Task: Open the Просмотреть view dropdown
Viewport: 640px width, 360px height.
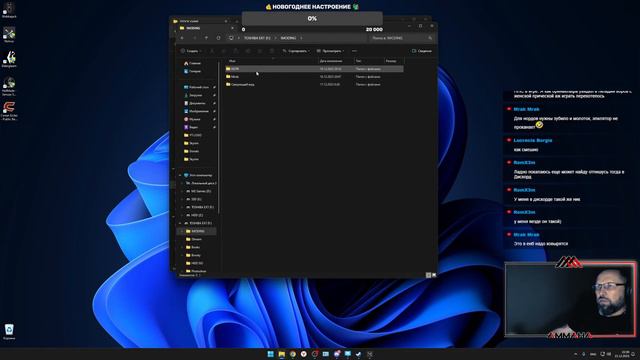Action: [x=330, y=51]
